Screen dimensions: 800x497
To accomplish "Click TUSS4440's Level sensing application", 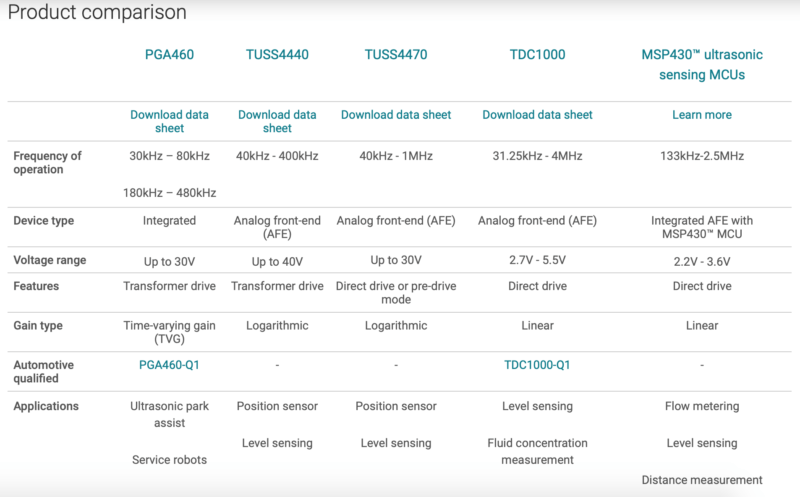I will [277, 443].
